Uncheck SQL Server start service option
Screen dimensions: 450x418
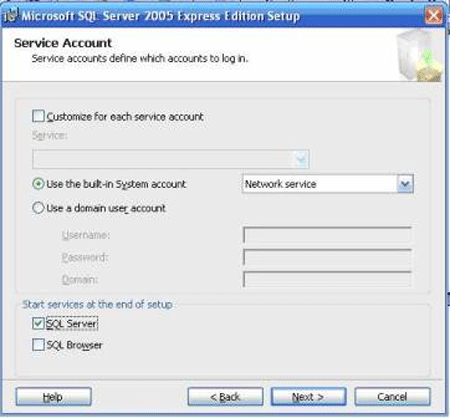(38, 323)
